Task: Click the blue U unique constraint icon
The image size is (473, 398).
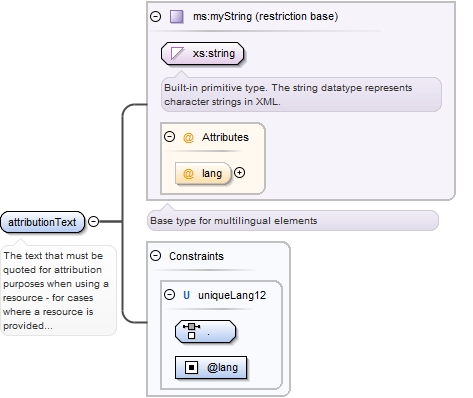Action: coord(186,295)
